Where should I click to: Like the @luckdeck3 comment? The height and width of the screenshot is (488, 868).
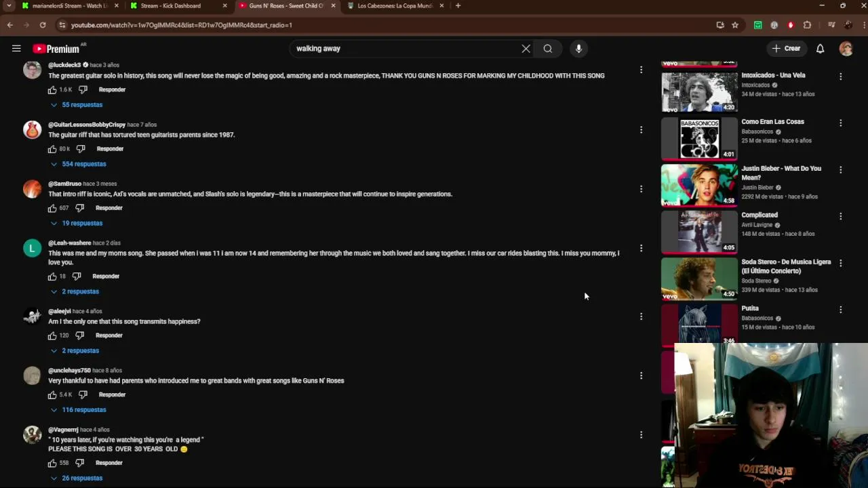coord(52,89)
